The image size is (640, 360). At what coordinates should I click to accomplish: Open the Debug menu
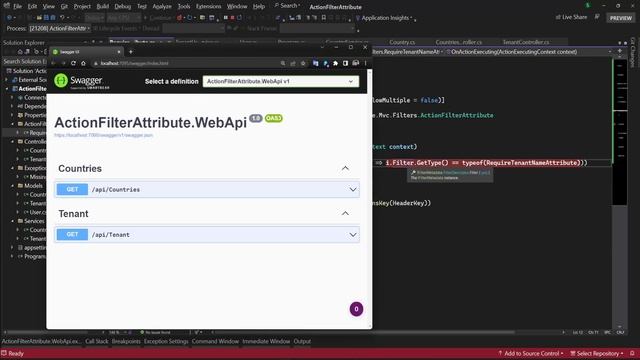122,7
